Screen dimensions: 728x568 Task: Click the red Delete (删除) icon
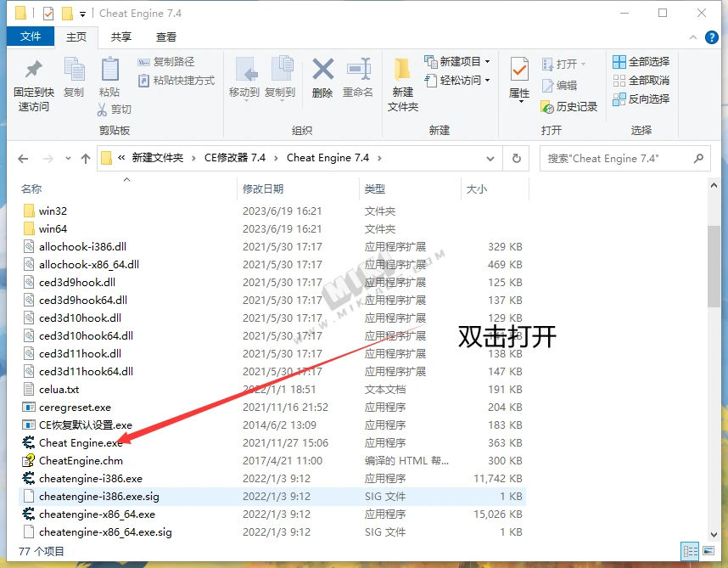pyautogui.click(x=322, y=70)
